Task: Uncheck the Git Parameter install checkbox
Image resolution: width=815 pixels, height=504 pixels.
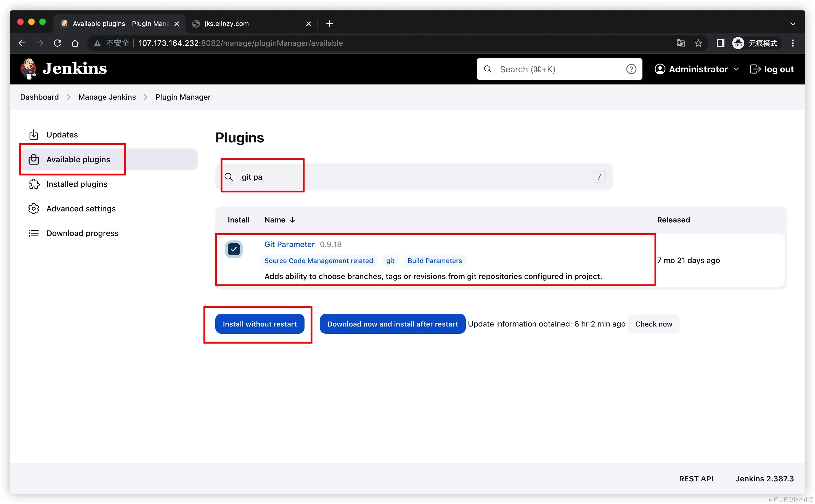Action: (234, 249)
